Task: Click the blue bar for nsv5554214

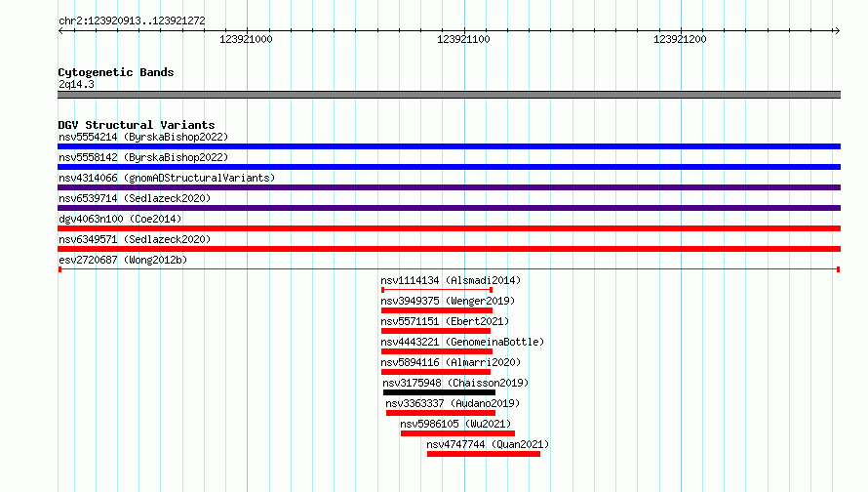Action: tap(449, 146)
